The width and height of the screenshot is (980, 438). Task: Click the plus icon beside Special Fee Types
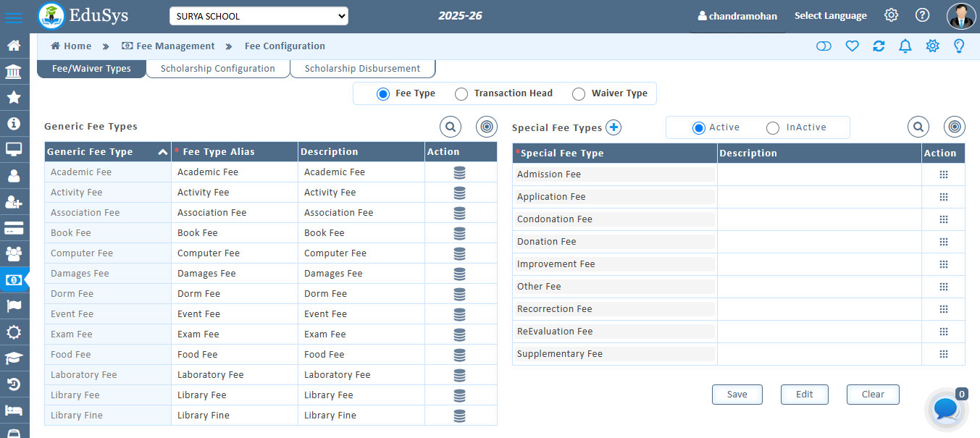click(x=613, y=127)
